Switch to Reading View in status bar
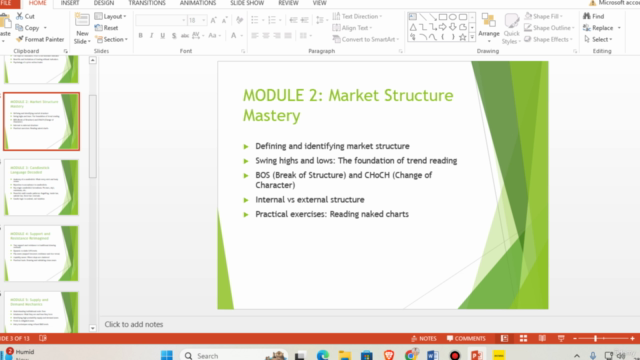 click(542, 338)
